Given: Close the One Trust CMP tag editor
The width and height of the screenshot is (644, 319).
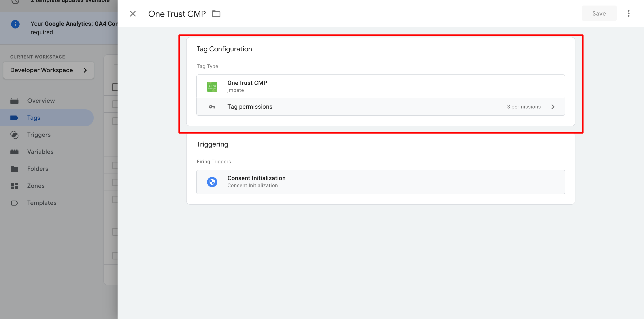Looking at the screenshot, I should coord(133,14).
